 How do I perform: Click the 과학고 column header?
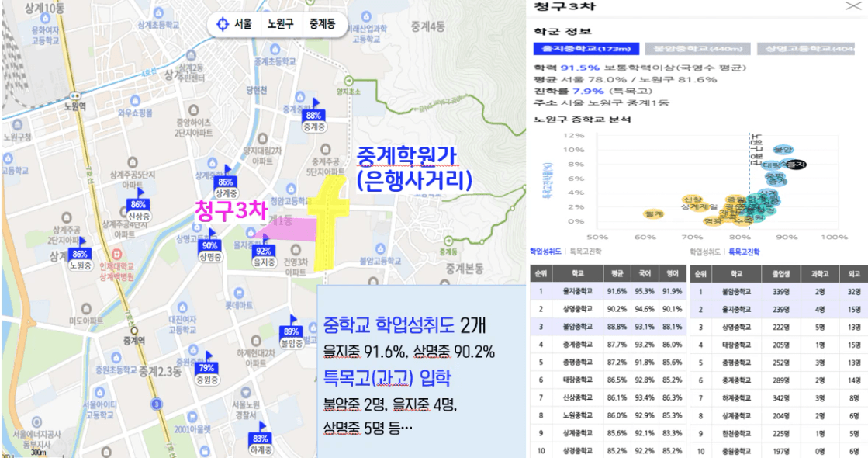tap(820, 273)
